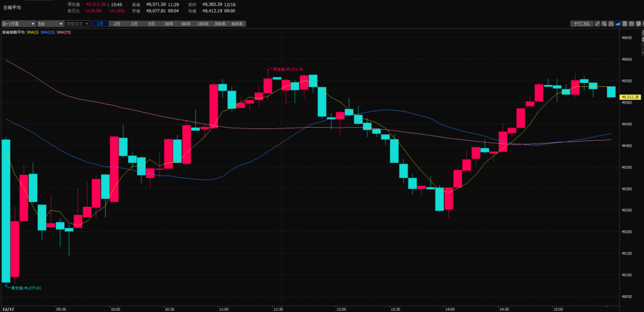644x312 pixels.
Task: Open the テクニカル indicators button
Action: click(x=580, y=23)
